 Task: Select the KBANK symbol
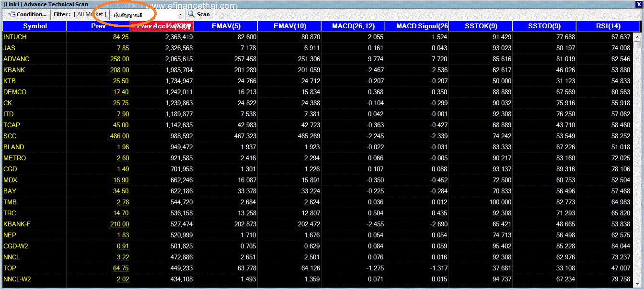tap(14, 70)
